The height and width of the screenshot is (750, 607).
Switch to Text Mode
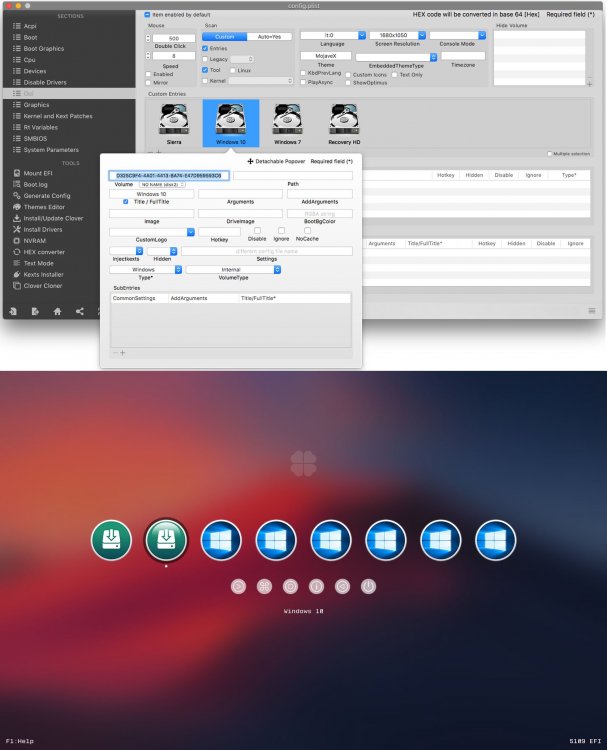[x=38, y=263]
